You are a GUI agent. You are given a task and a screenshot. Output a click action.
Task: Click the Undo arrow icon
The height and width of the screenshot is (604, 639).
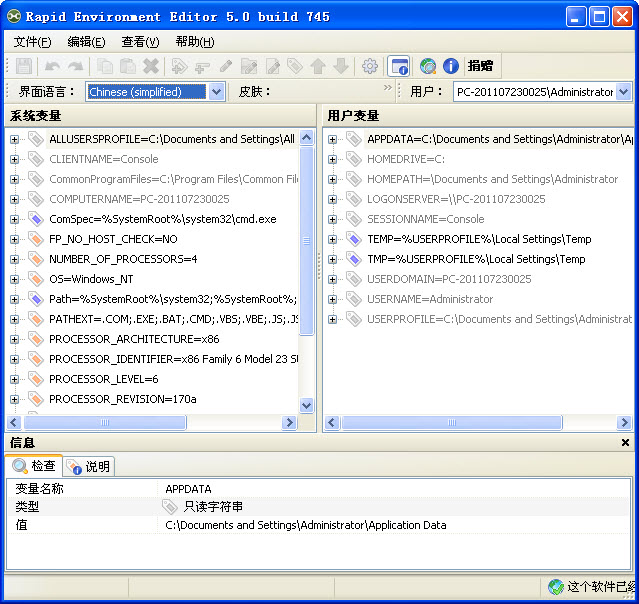pyautogui.click(x=52, y=66)
